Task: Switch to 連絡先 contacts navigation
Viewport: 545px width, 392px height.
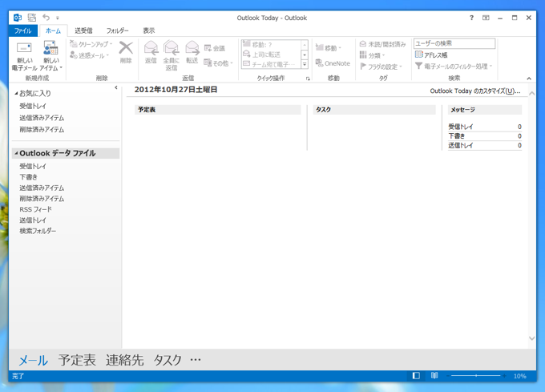Action: click(124, 360)
